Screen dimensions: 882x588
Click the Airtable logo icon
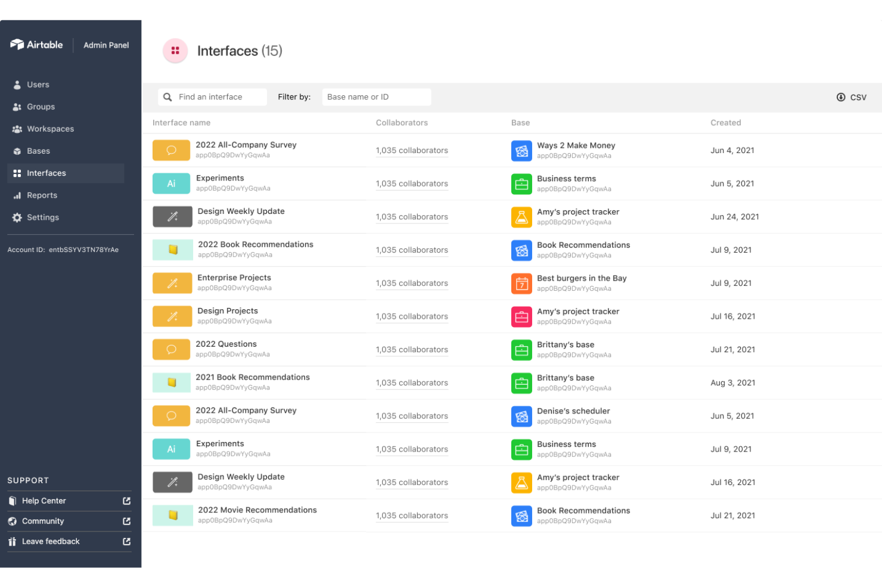[18, 44]
